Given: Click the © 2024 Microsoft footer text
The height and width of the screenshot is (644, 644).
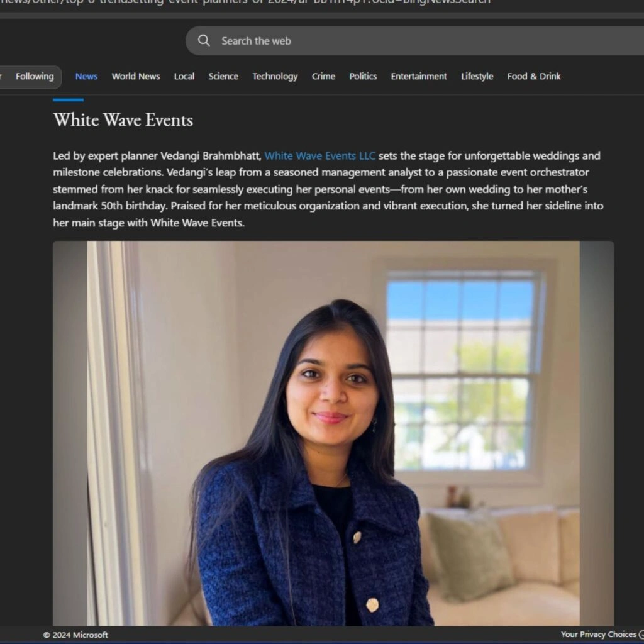Looking at the screenshot, I should [x=75, y=635].
